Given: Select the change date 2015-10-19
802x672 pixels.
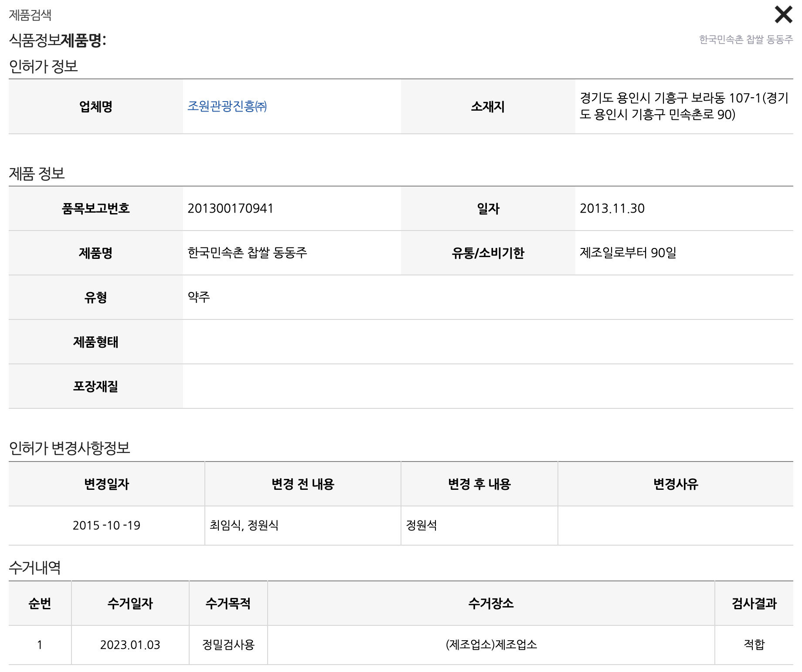Looking at the screenshot, I should pos(107,525).
